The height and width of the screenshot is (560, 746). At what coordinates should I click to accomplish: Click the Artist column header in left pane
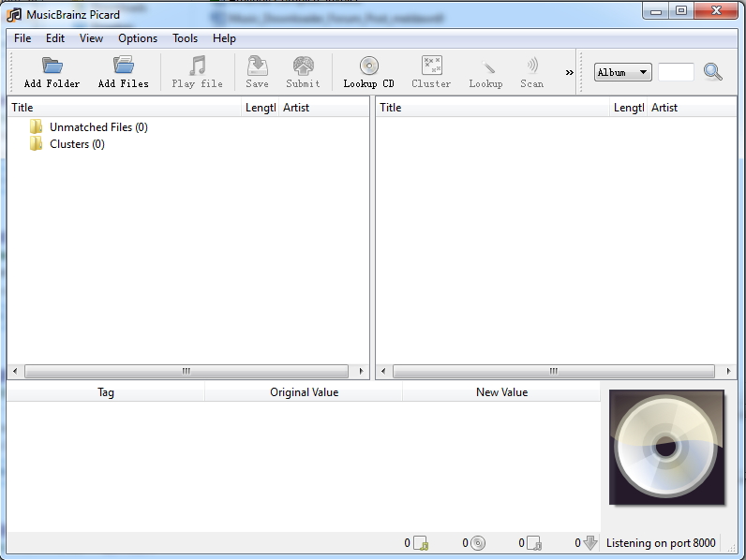[x=296, y=108]
